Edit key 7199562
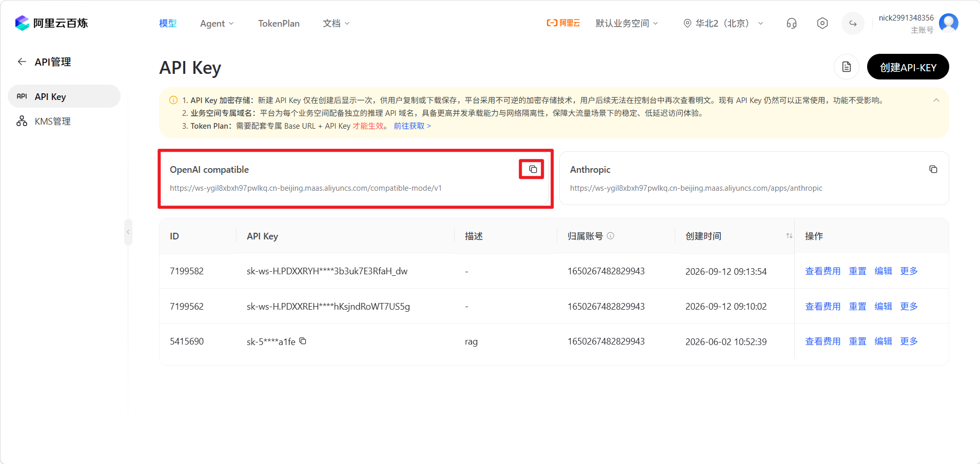The width and height of the screenshot is (980, 464). 883,307
